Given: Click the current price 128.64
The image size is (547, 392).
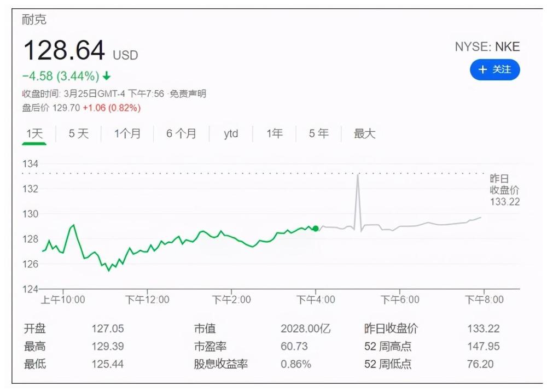Looking at the screenshot, I should (x=64, y=50).
